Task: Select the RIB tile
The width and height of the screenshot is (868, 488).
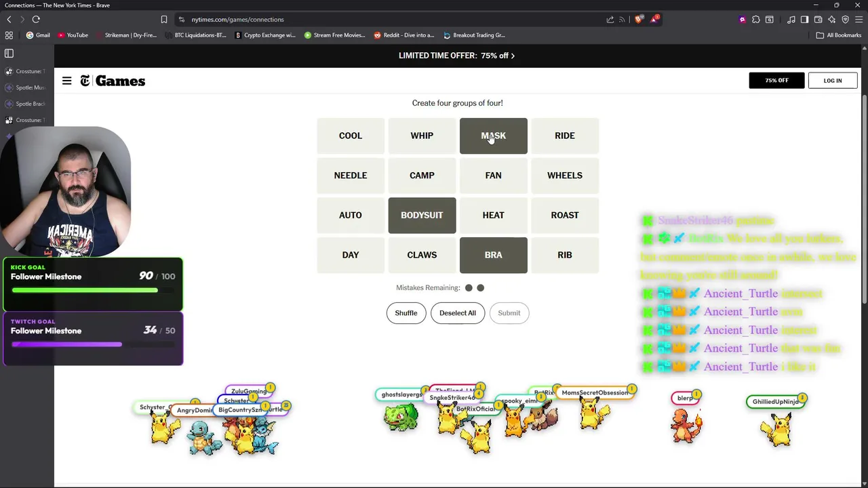Action: [x=565, y=255]
